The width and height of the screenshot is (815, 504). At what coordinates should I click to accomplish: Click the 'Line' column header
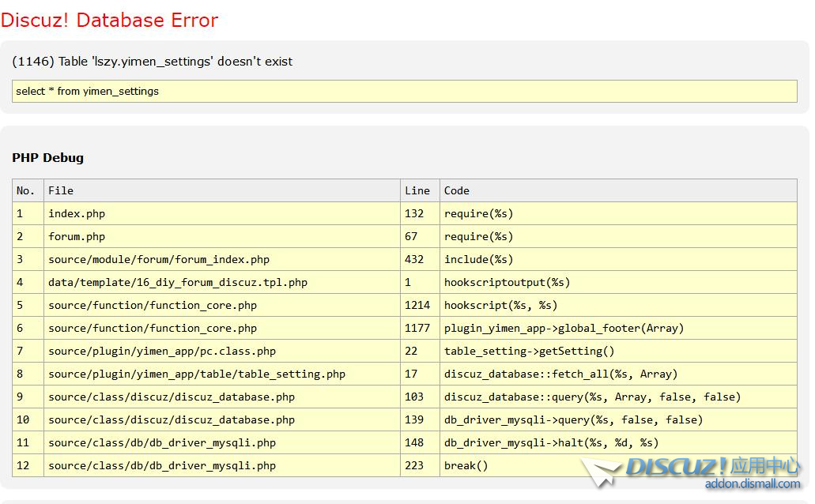coord(417,190)
